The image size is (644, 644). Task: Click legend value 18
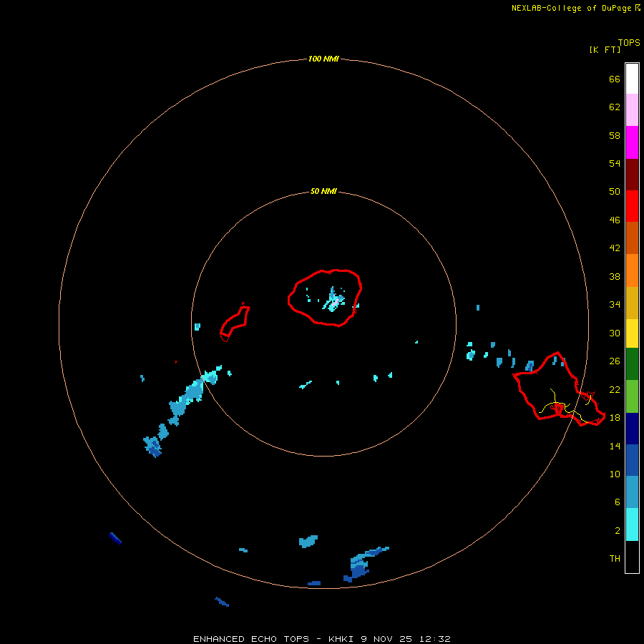click(615, 418)
